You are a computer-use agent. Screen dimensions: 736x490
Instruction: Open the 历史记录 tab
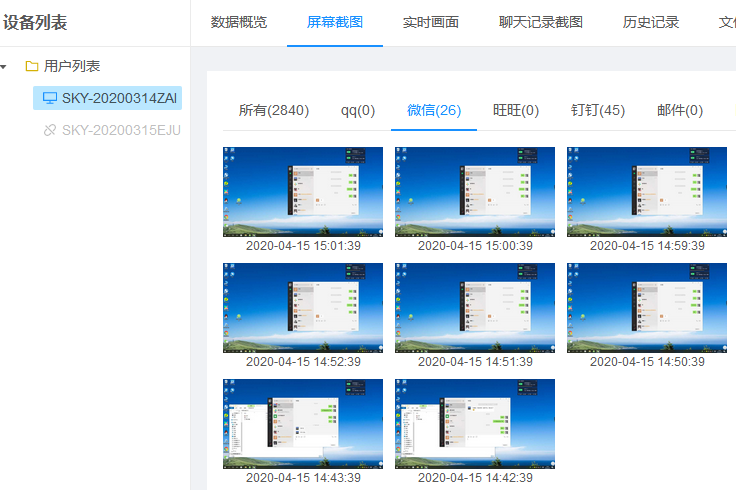[651, 22]
